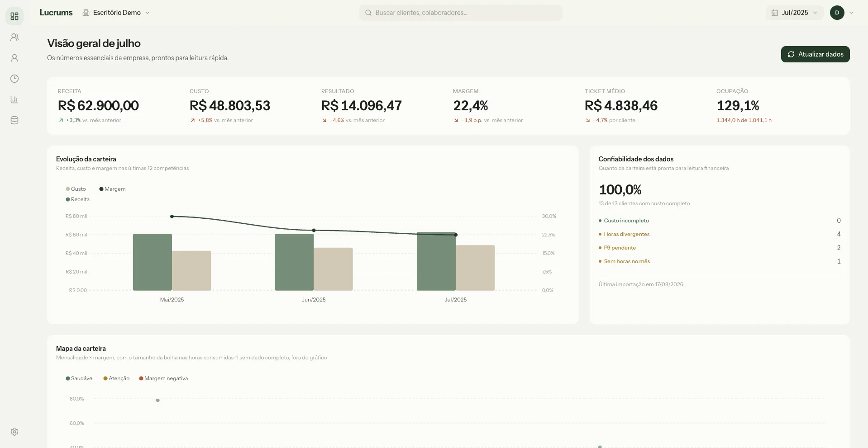The height and width of the screenshot is (448, 868).
Task: Click the Lucrums logo
Action: pos(56,13)
